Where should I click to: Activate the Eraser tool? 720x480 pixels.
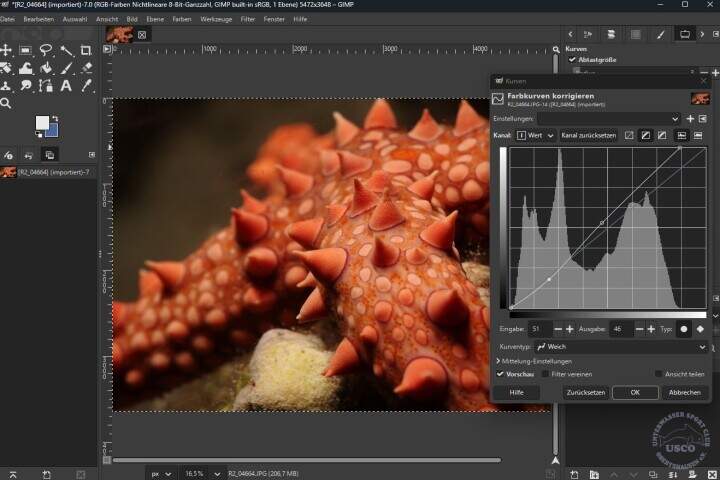click(x=86, y=68)
